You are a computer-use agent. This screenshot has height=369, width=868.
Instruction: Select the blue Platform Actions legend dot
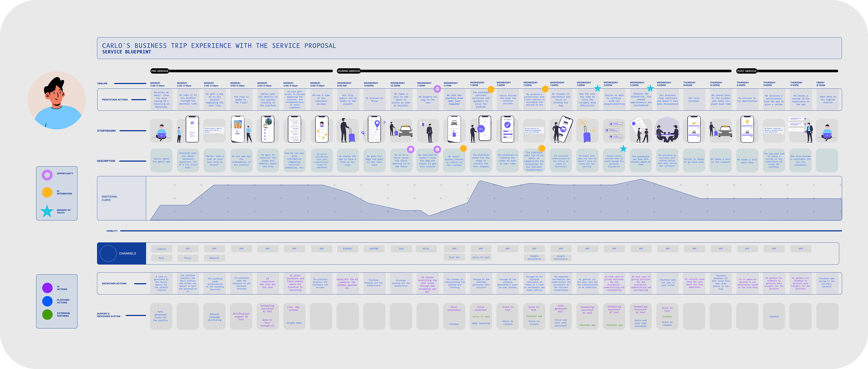pyautogui.click(x=47, y=301)
